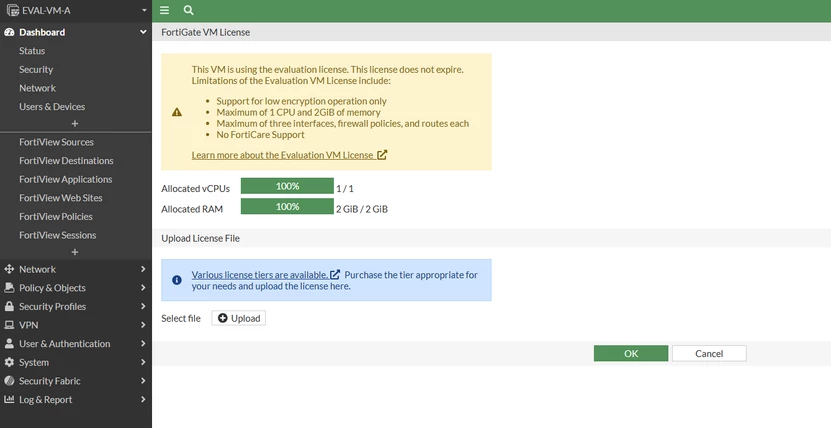831x428 pixels.
Task: Click the System gear icon
Action: (x=9, y=362)
